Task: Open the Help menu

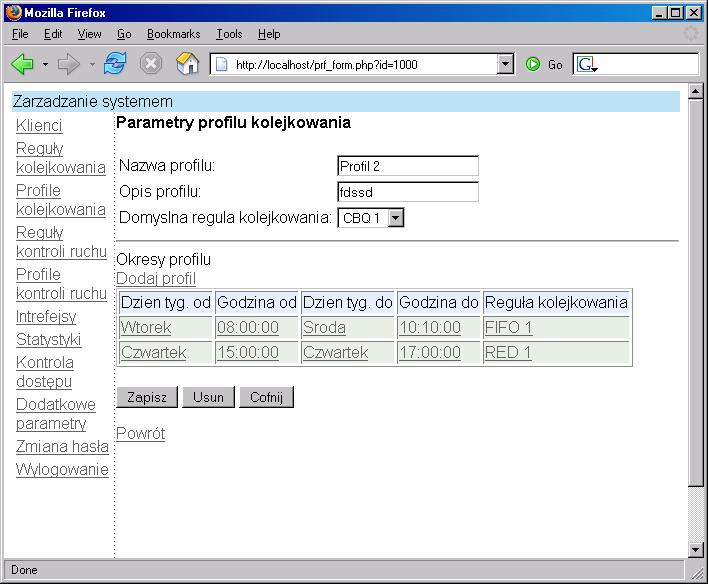Action: (x=269, y=34)
